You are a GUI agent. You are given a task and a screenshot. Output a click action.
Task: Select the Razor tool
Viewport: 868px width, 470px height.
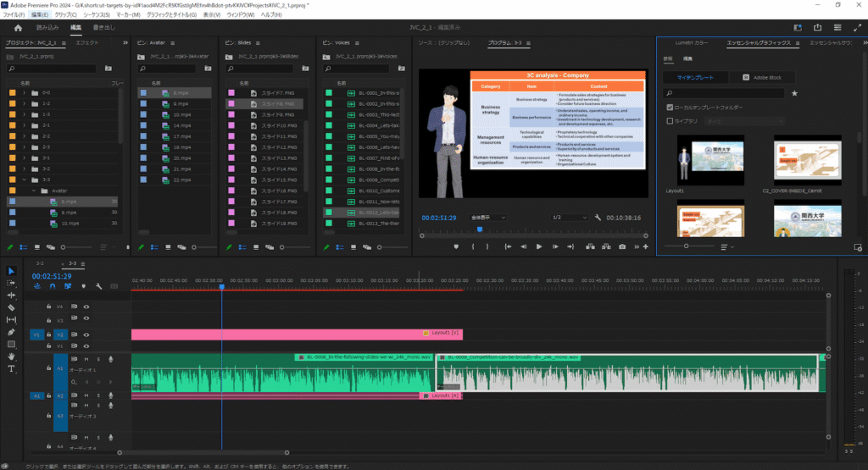[x=11, y=307]
